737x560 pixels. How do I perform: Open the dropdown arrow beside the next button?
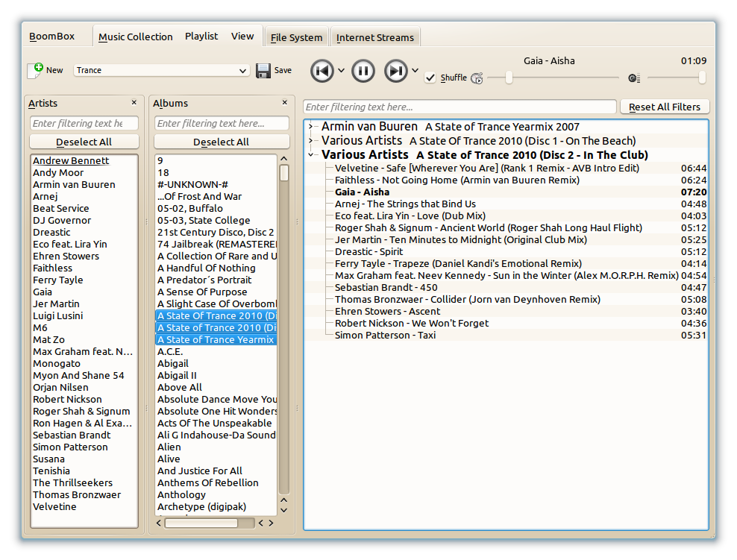tap(415, 71)
